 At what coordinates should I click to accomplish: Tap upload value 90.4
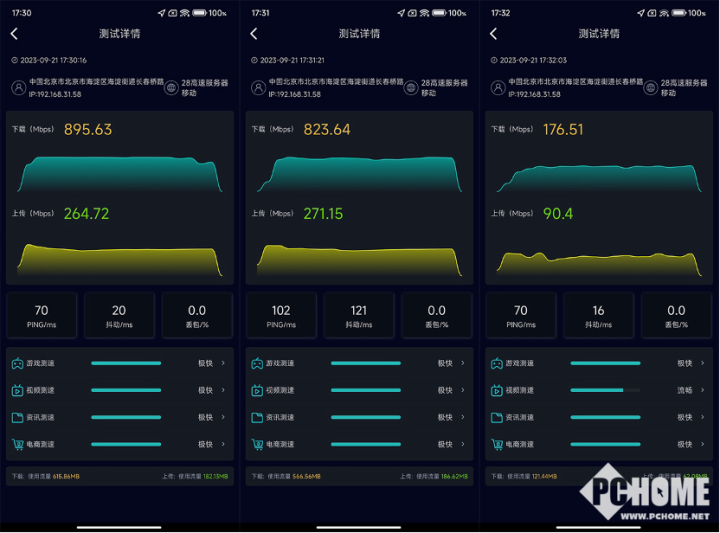click(x=558, y=213)
